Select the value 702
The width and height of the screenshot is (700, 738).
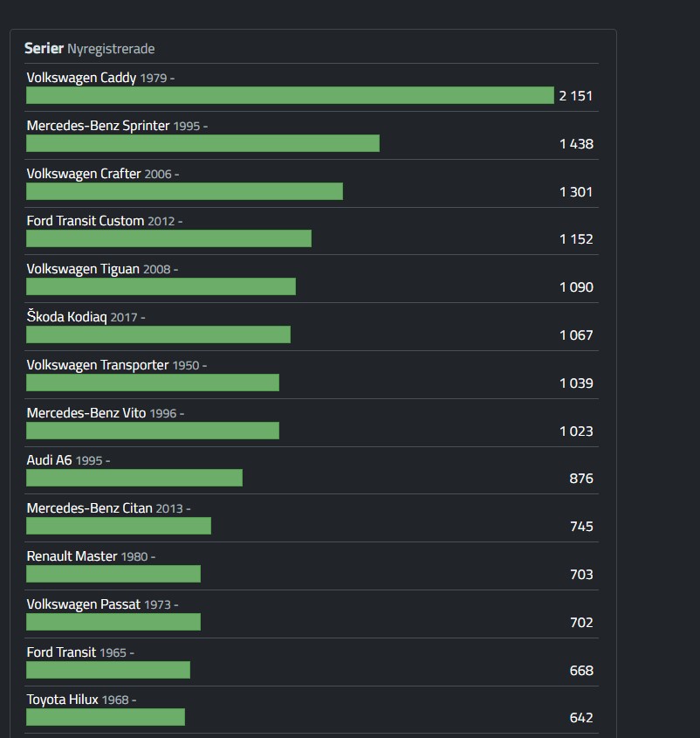click(x=581, y=622)
